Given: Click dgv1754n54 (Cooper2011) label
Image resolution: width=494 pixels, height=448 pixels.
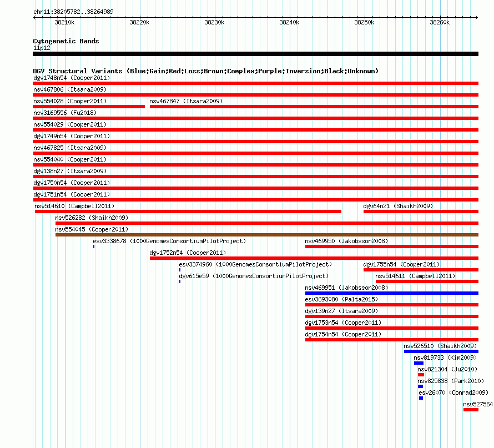Looking at the screenshot, I should pos(343,334).
